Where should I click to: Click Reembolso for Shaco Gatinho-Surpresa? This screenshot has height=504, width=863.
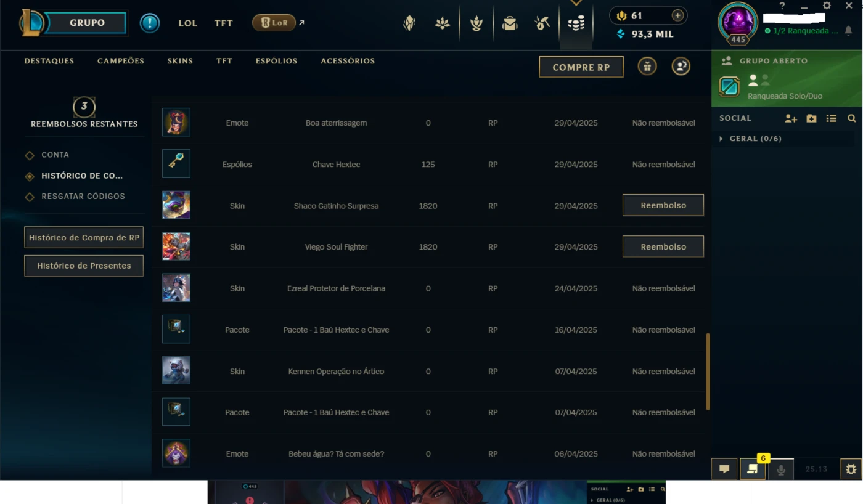click(x=663, y=205)
